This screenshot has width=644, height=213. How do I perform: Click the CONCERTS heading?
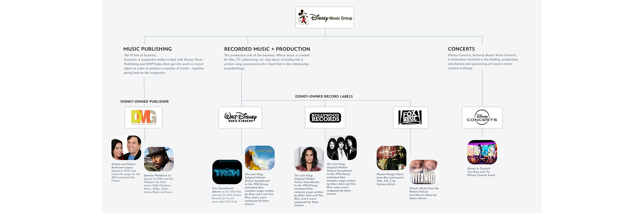[461, 49]
